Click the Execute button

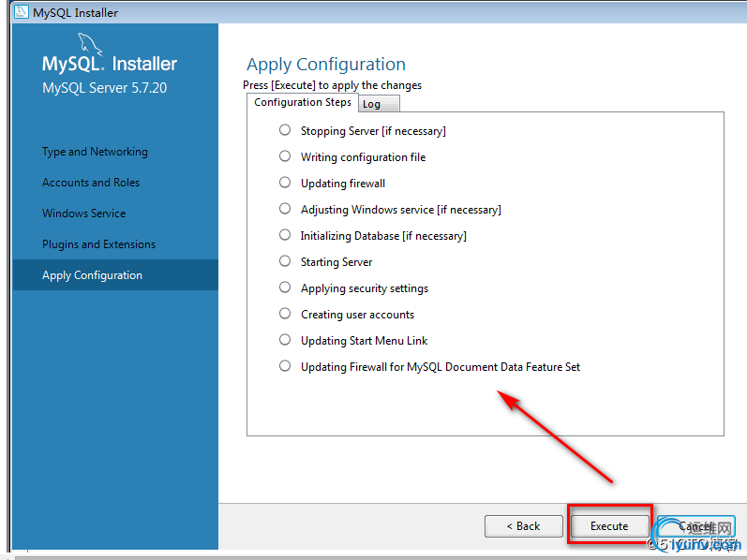[609, 525]
